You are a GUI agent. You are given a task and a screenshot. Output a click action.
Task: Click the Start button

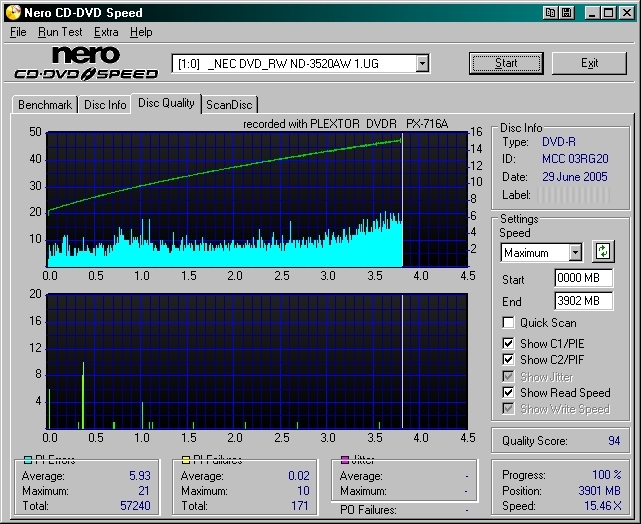tap(506, 63)
